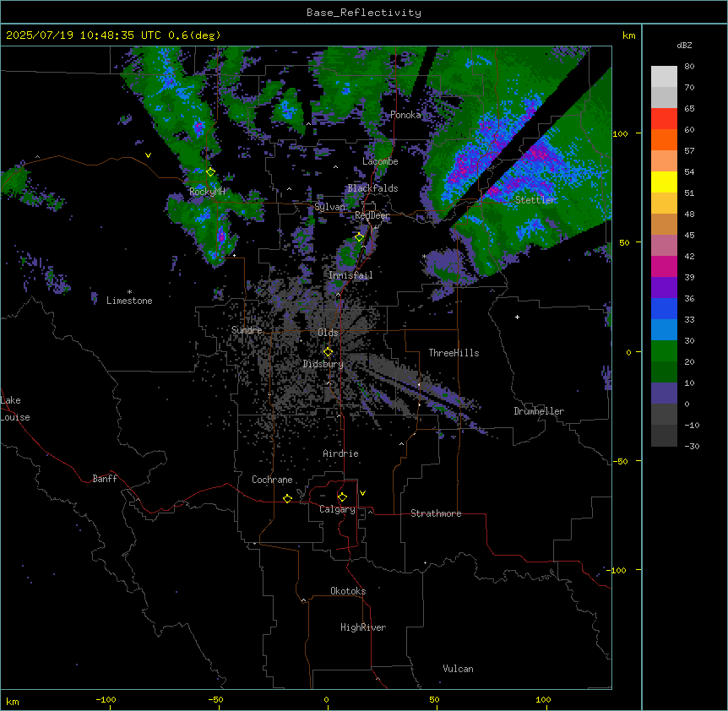Click the -50 tick on right axis
This screenshot has height=711, width=728.
click(x=620, y=461)
